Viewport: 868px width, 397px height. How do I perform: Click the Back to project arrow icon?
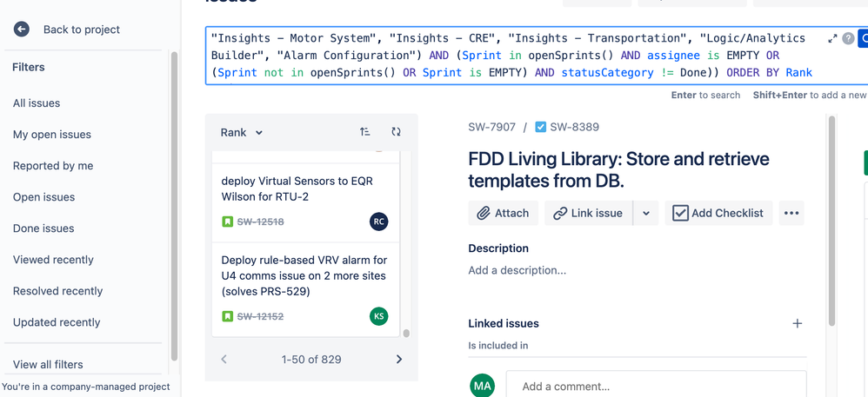tap(22, 30)
